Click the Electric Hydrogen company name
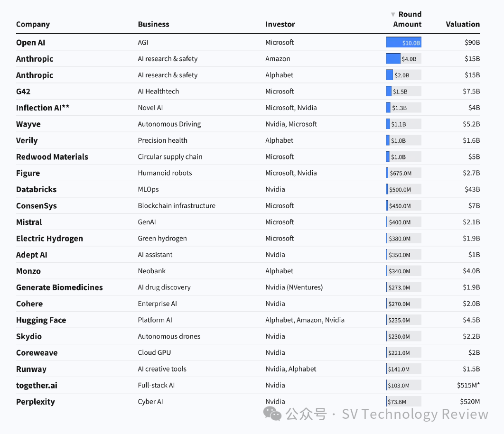 49,239
